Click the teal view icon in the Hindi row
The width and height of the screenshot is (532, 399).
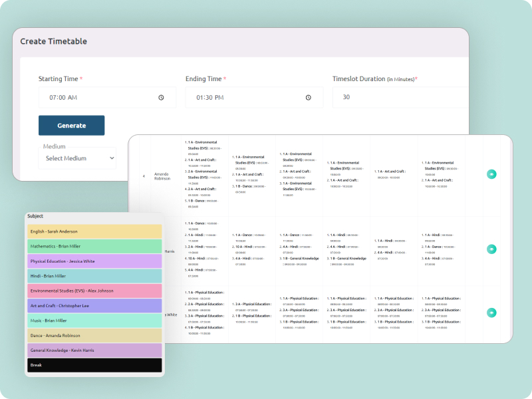491,249
